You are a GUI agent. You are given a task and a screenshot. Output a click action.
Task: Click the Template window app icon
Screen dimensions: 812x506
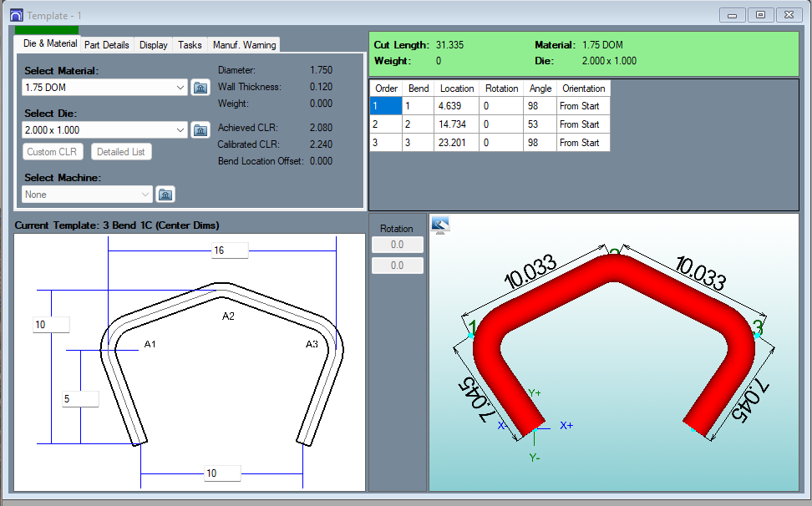tap(17, 16)
